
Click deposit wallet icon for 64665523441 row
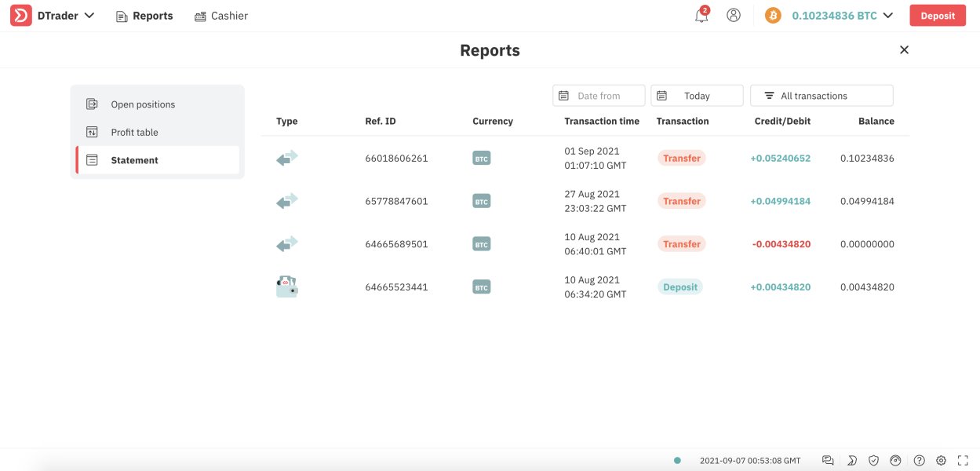click(287, 287)
